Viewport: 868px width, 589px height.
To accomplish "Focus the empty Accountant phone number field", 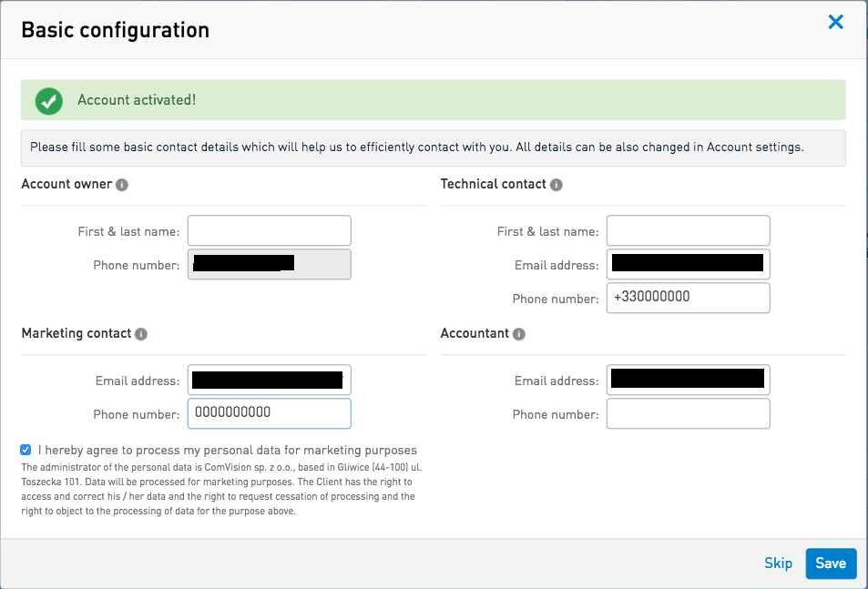I will pyautogui.click(x=688, y=413).
